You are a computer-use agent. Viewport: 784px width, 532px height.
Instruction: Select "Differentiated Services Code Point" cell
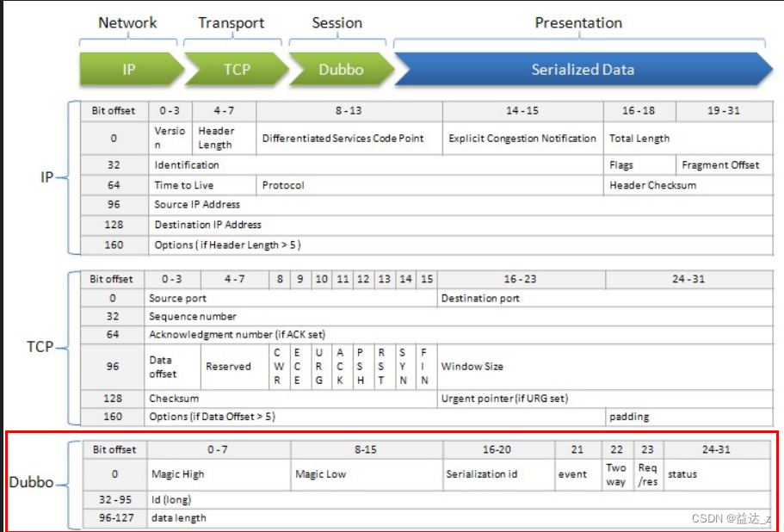[x=349, y=138]
